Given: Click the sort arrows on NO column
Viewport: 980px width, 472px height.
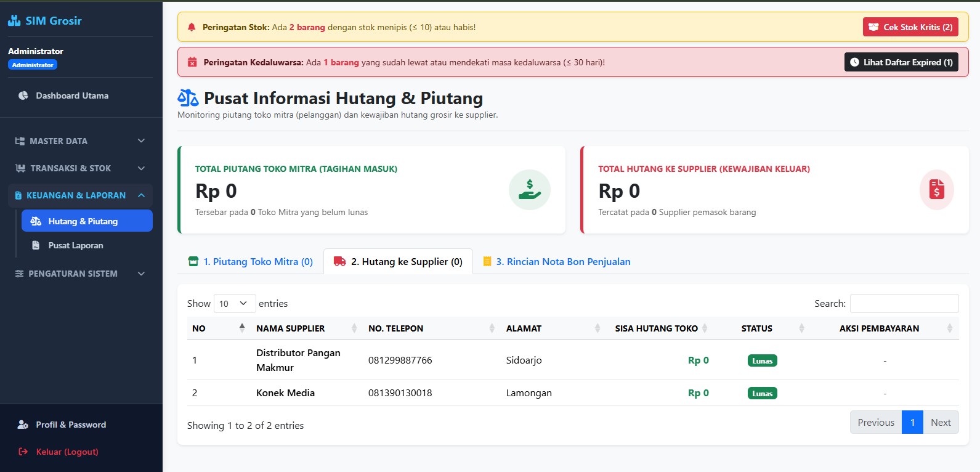Looking at the screenshot, I should coord(242,328).
